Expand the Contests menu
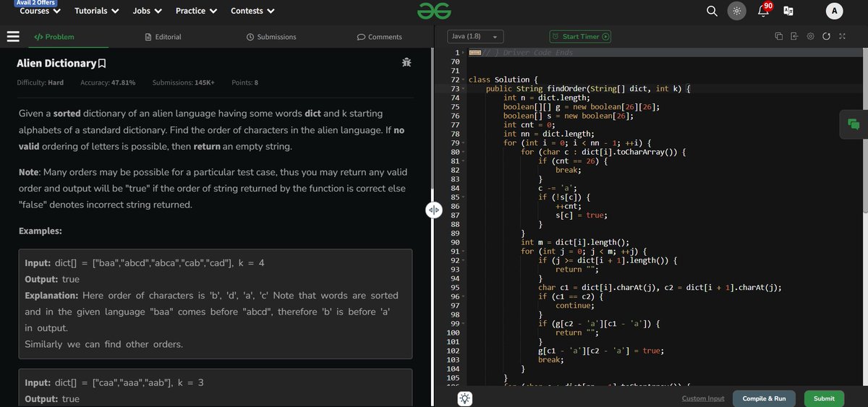868x407 pixels. pos(252,11)
